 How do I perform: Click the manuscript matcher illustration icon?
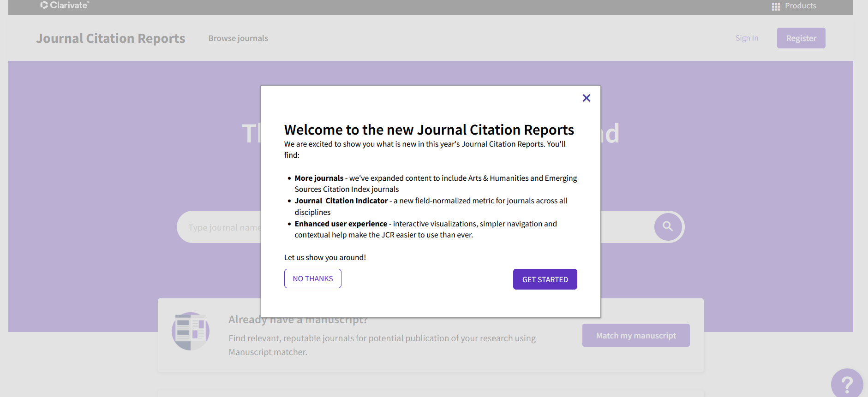tap(191, 331)
